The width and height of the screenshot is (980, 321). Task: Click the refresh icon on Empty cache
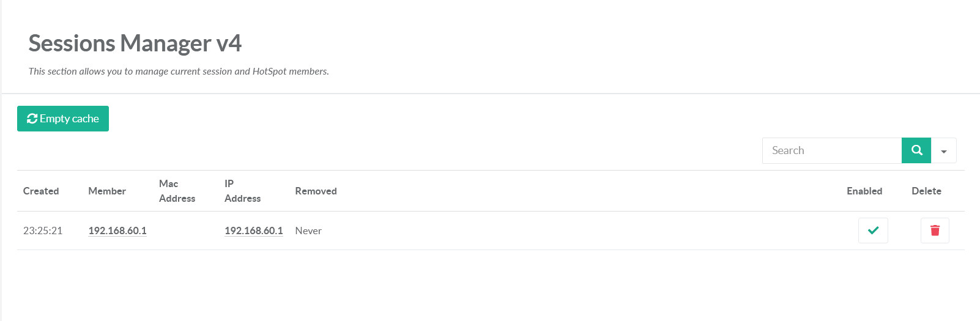pos(32,119)
